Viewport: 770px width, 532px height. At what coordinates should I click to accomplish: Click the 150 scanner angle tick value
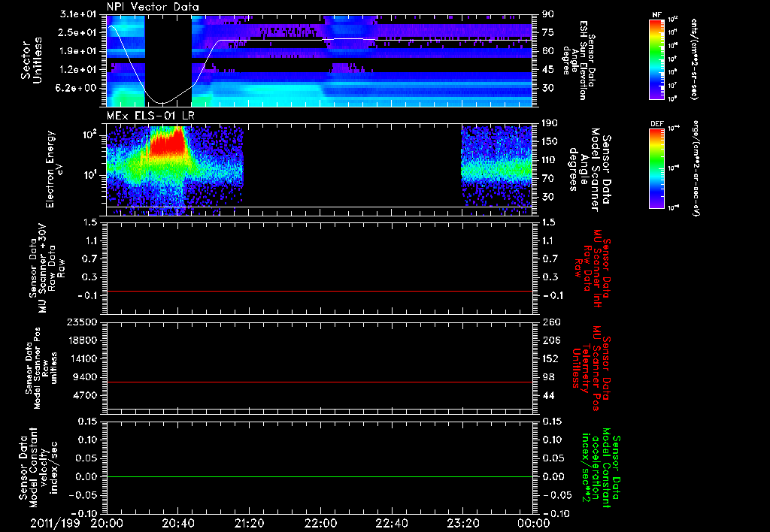pyautogui.click(x=550, y=142)
